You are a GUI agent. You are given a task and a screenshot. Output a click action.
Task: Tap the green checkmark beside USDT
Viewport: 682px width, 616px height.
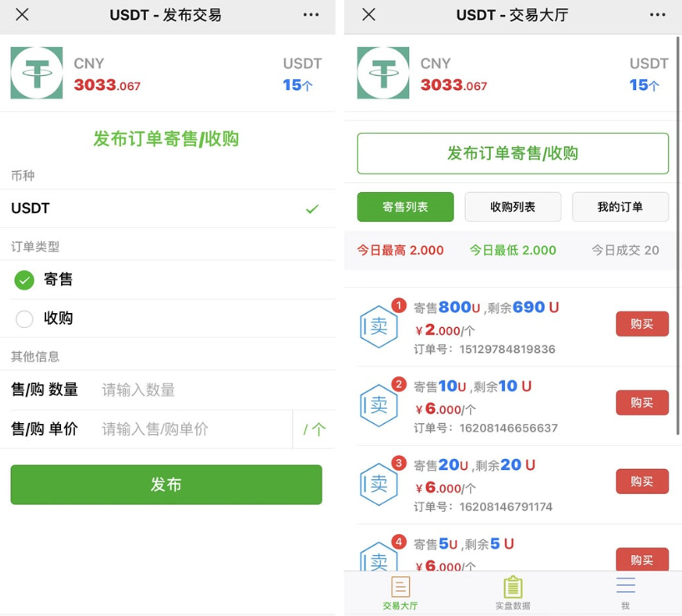(x=312, y=209)
